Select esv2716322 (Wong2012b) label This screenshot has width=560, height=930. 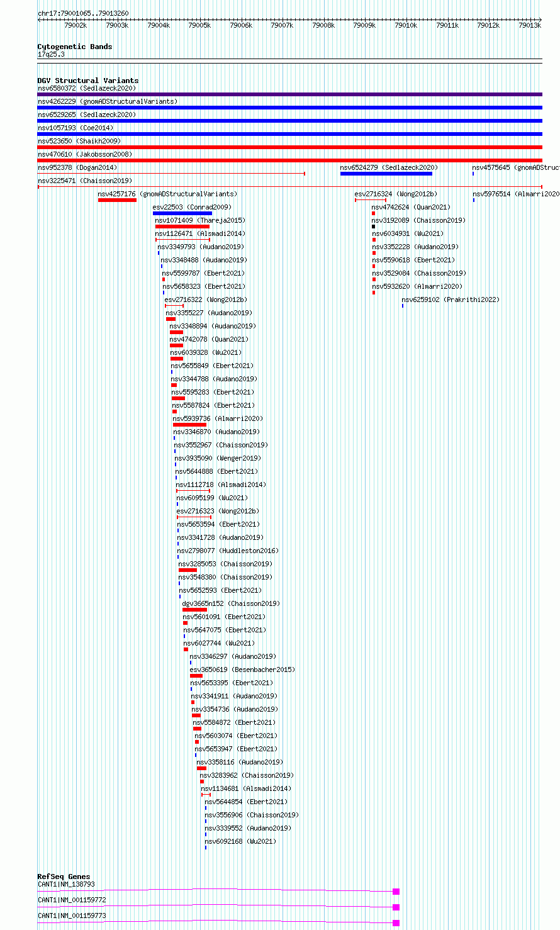point(206,300)
